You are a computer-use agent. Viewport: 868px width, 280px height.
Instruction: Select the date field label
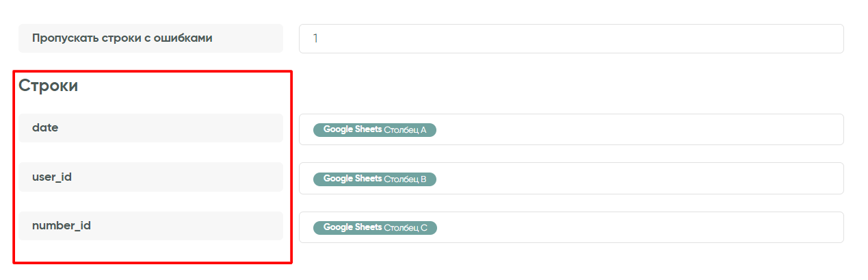[45, 127]
